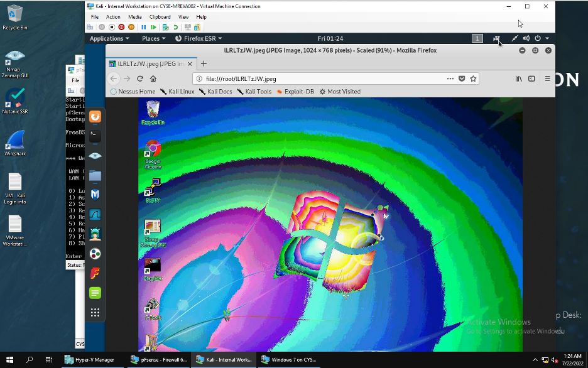Viewport: 588px width, 368px height.
Task: Open the page actions three-dots menu
Action: (450, 78)
